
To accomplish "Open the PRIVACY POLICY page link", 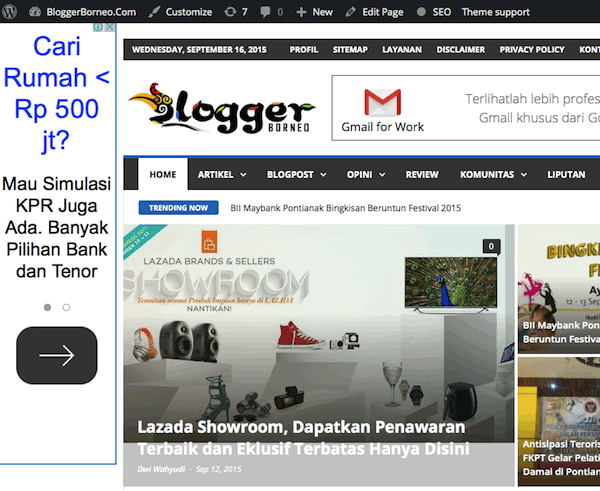I will 532,50.
